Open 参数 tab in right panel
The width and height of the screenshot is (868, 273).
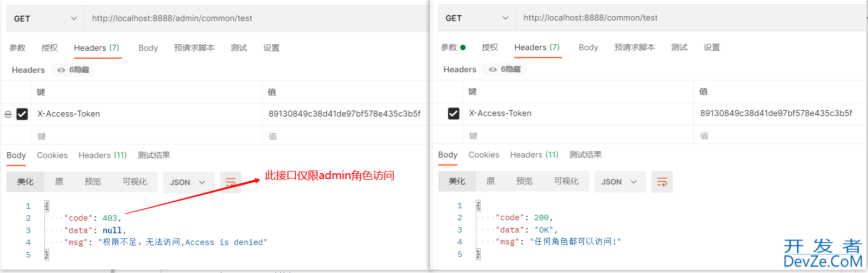(x=453, y=47)
